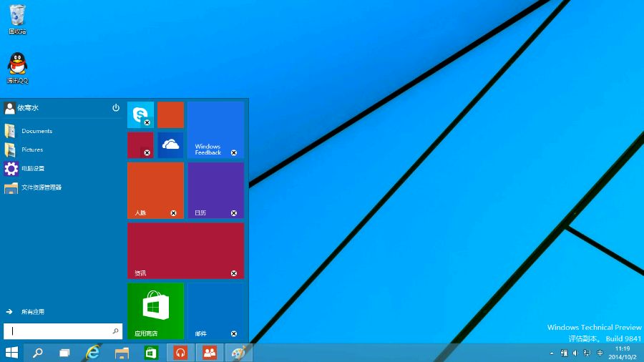Open the People app on taskbar
The image size is (644, 362).
point(210,353)
